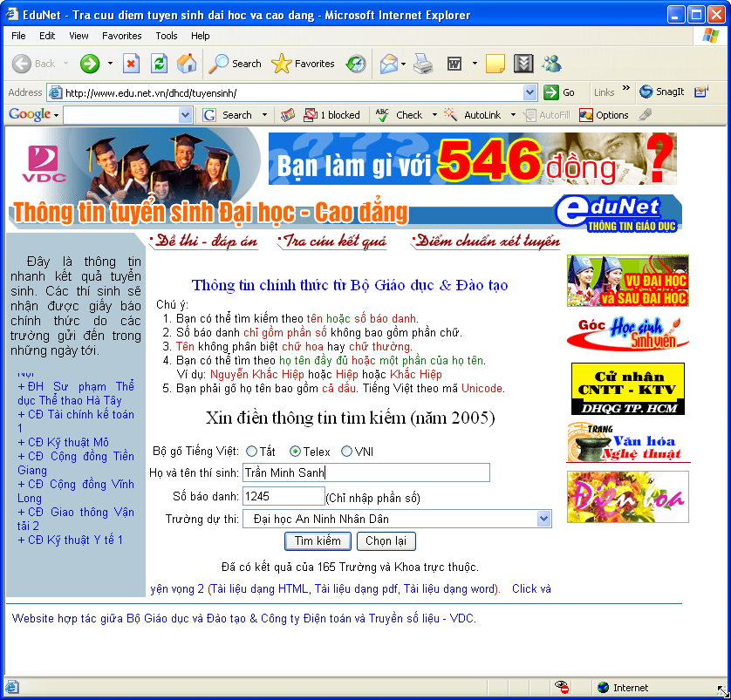Viewport: 731px width, 700px height.
Task: Expand the Mail button dropdown arrow
Action: point(404,64)
